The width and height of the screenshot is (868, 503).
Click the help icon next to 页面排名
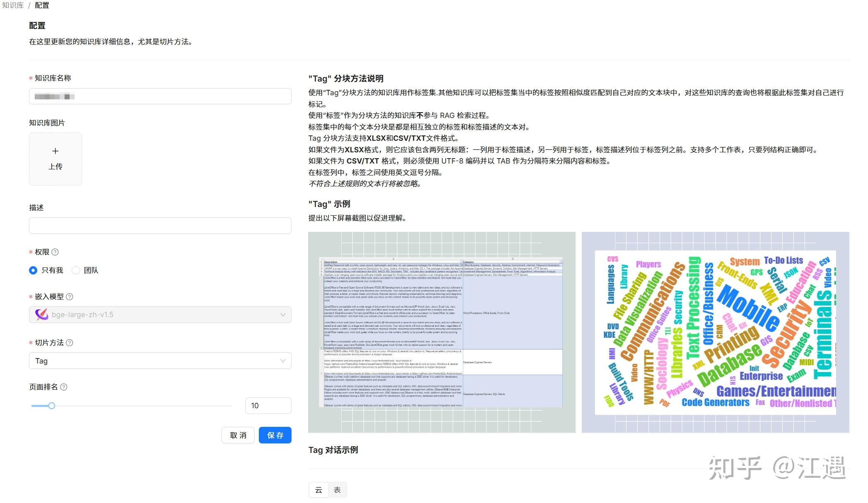coord(63,387)
